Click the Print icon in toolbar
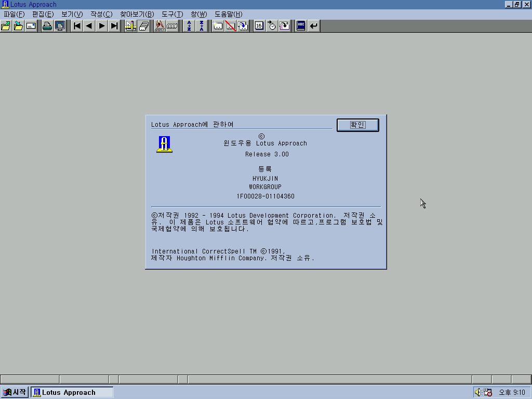The width and height of the screenshot is (532, 399). (47, 26)
